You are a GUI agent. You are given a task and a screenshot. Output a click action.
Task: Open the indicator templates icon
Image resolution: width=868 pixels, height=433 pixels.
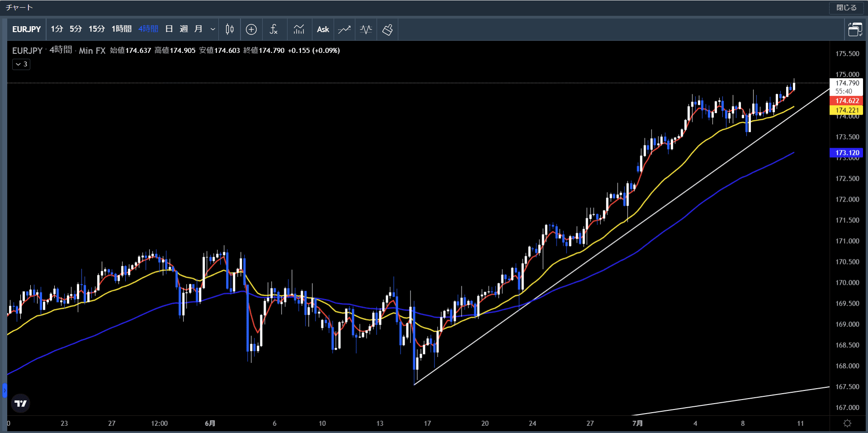(299, 29)
